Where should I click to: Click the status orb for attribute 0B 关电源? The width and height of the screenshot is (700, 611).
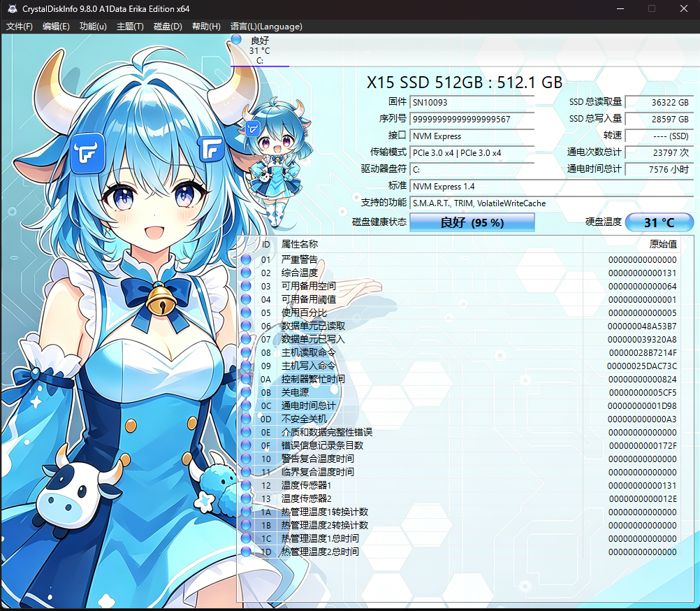245,392
